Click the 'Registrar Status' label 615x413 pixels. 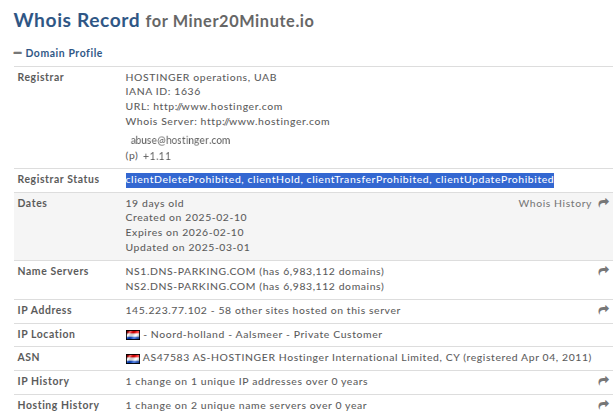click(x=58, y=179)
